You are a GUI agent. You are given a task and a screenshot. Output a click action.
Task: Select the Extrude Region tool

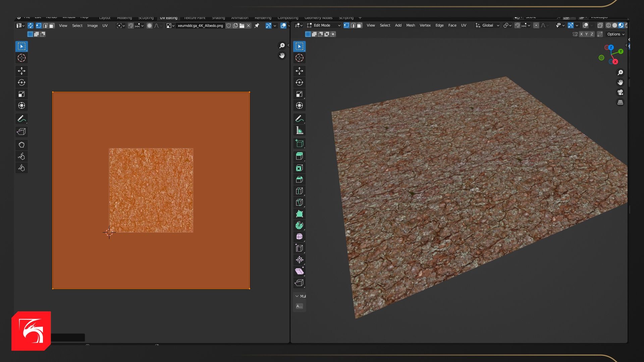(299, 156)
